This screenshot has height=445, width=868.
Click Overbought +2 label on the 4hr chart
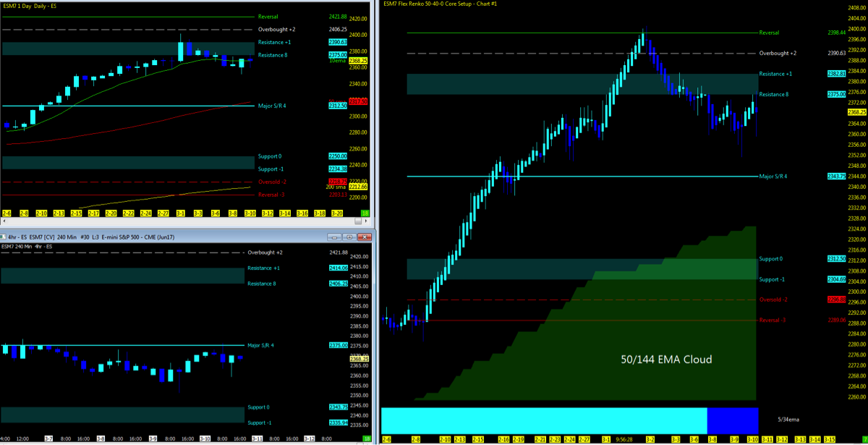(x=265, y=253)
